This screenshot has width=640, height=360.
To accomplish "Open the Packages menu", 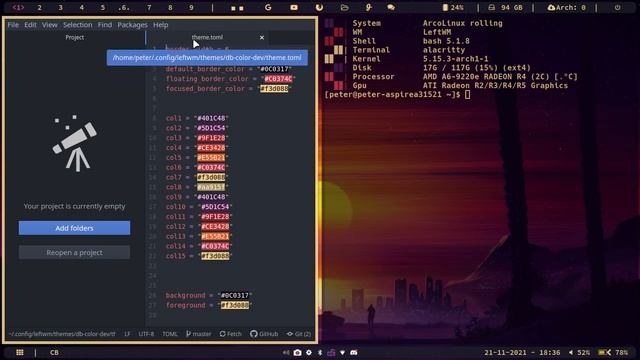I will [132, 25].
